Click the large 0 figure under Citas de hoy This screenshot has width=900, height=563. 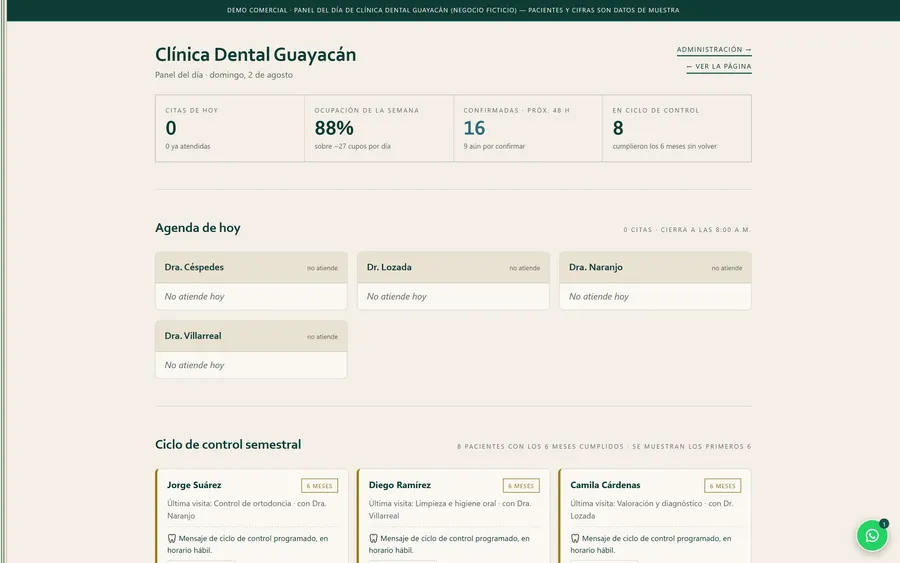pyautogui.click(x=171, y=128)
